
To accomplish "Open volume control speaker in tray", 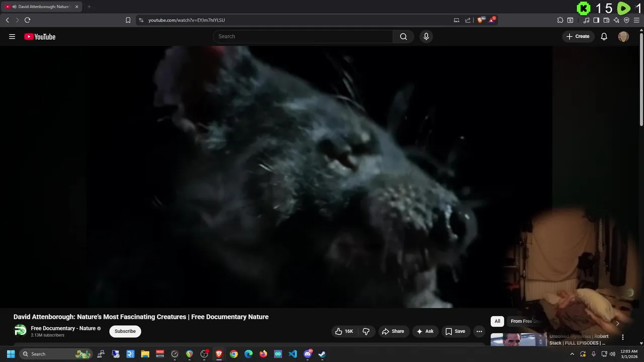I will (x=612, y=354).
